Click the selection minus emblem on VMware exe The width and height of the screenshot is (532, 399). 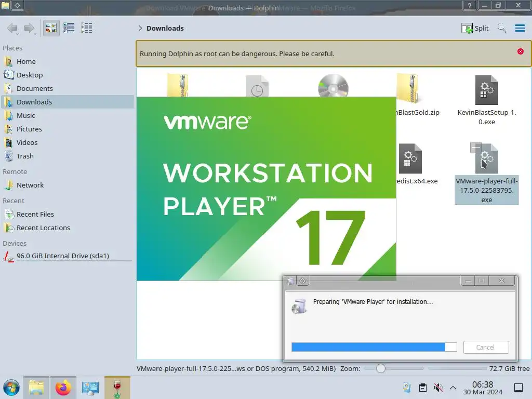(476, 147)
